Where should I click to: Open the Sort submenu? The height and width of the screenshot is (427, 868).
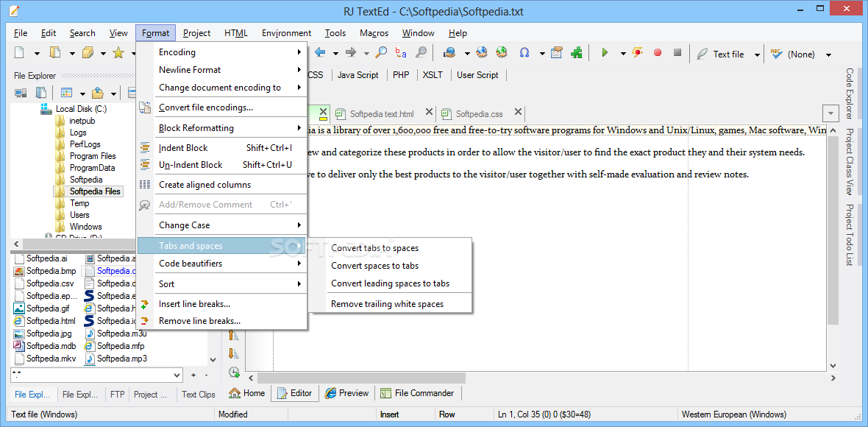coord(222,283)
